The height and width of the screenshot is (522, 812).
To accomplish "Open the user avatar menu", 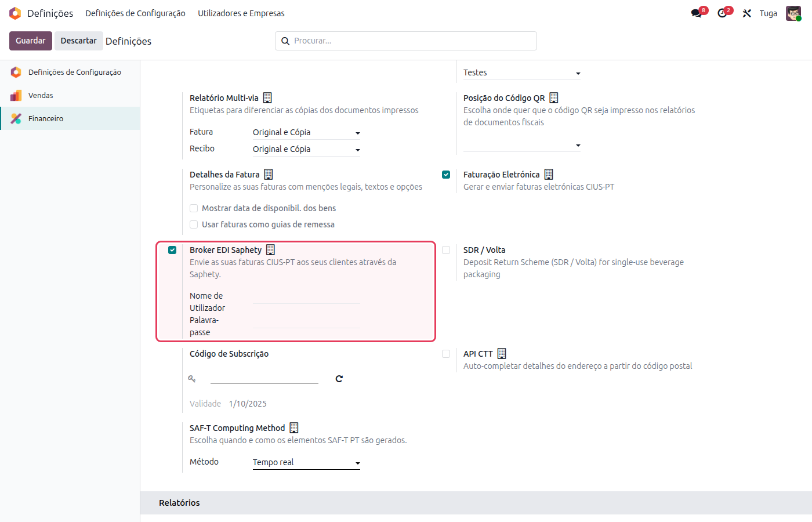I will [x=793, y=13].
